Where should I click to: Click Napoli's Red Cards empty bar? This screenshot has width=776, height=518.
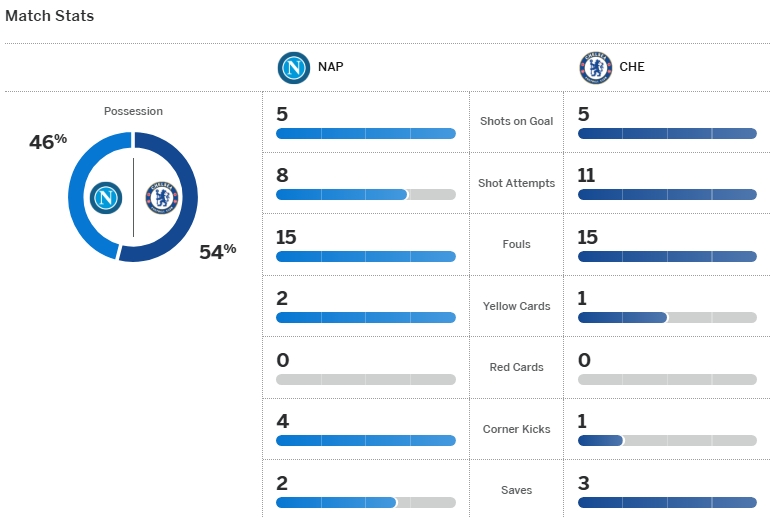(x=365, y=380)
